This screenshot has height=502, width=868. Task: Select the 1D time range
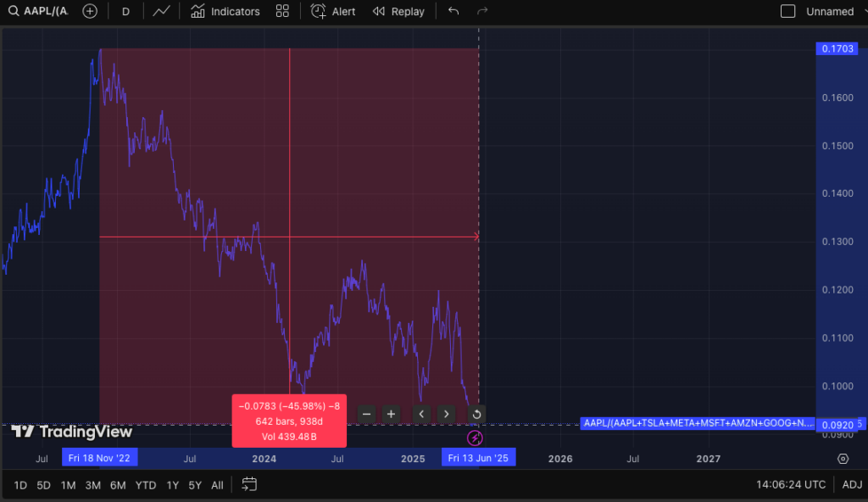pos(20,485)
